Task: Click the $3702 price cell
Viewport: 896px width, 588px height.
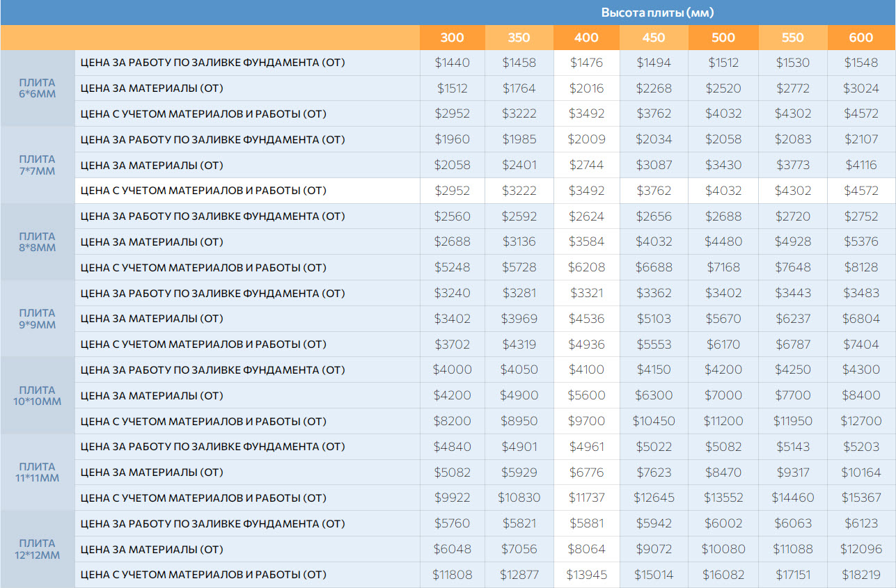Action: coord(453,344)
